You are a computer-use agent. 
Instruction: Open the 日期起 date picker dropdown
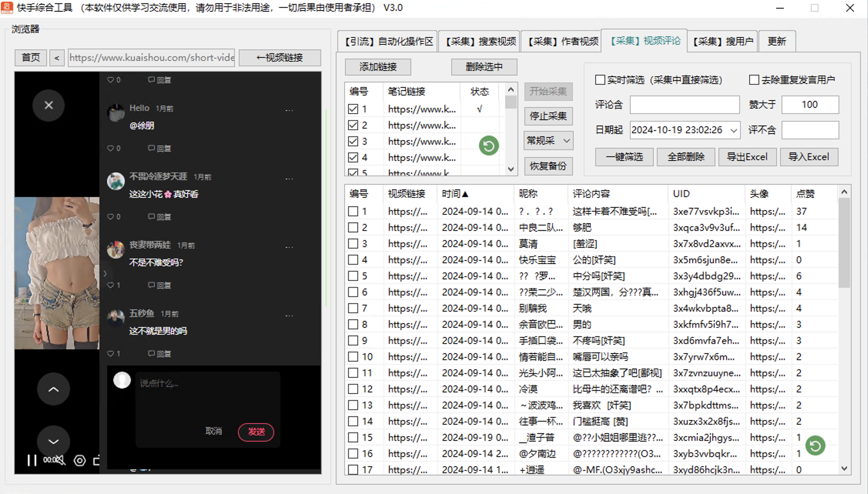[x=733, y=130]
